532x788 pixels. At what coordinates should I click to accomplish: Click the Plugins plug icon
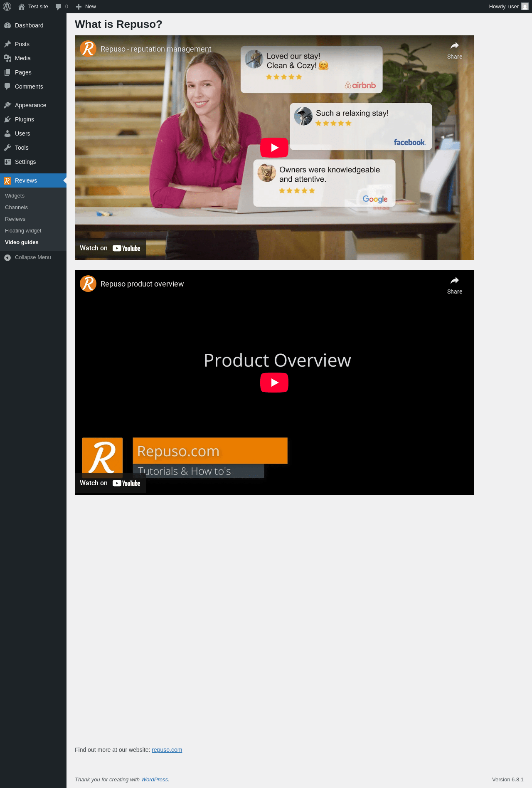point(7,119)
